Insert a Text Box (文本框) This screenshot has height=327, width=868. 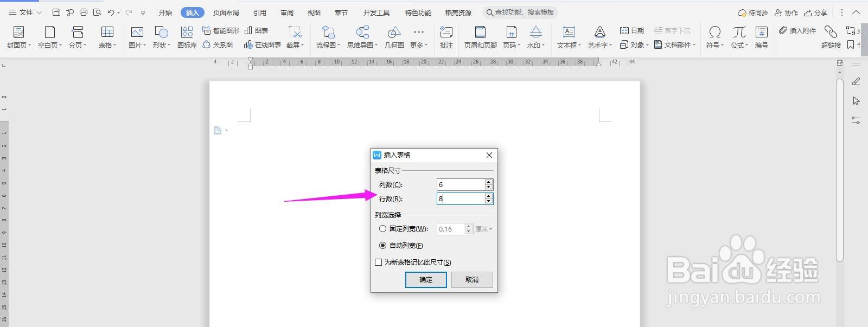(x=569, y=37)
